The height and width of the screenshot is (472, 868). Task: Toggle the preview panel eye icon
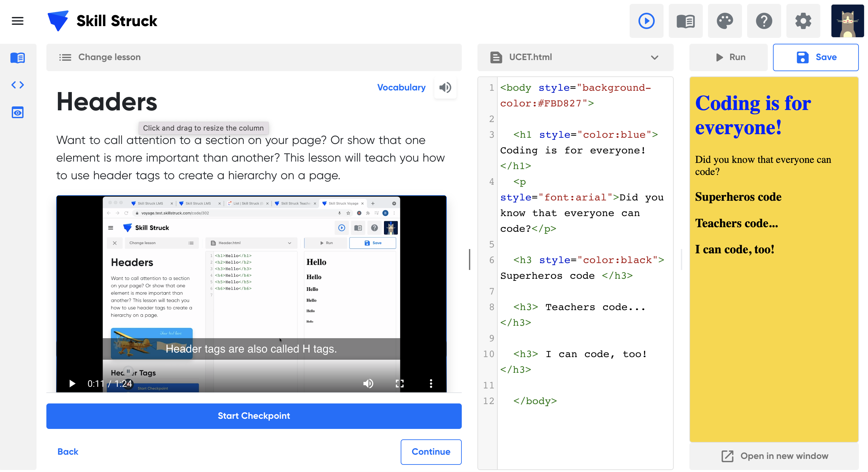(18, 112)
